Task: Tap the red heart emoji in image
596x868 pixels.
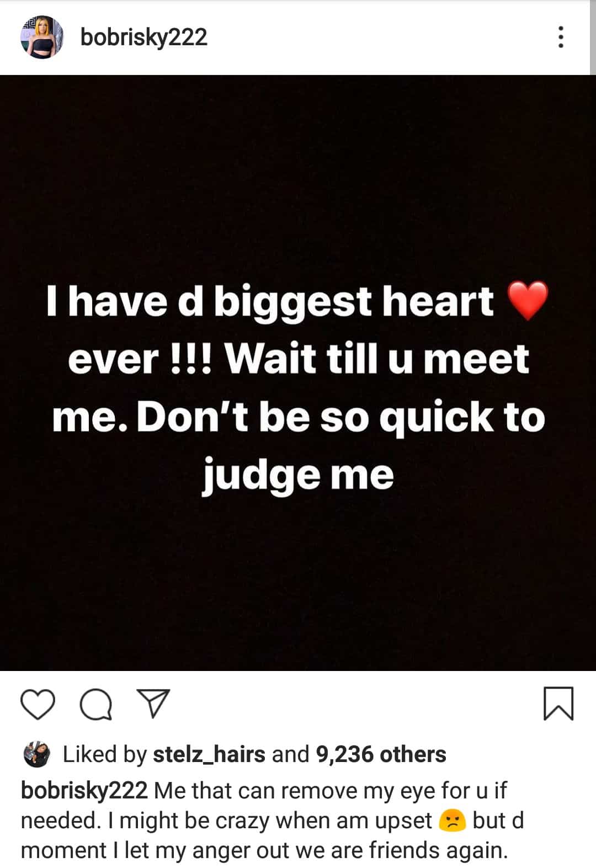Action: click(x=528, y=300)
